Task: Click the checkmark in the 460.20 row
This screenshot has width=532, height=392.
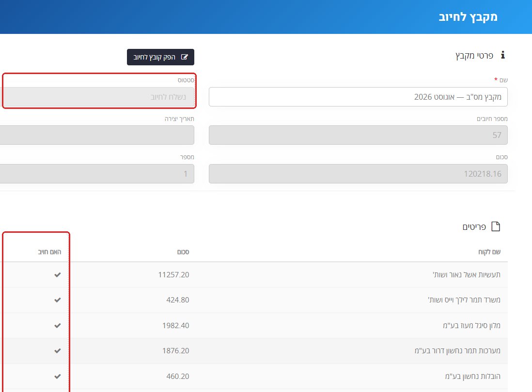Action: coord(57,376)
